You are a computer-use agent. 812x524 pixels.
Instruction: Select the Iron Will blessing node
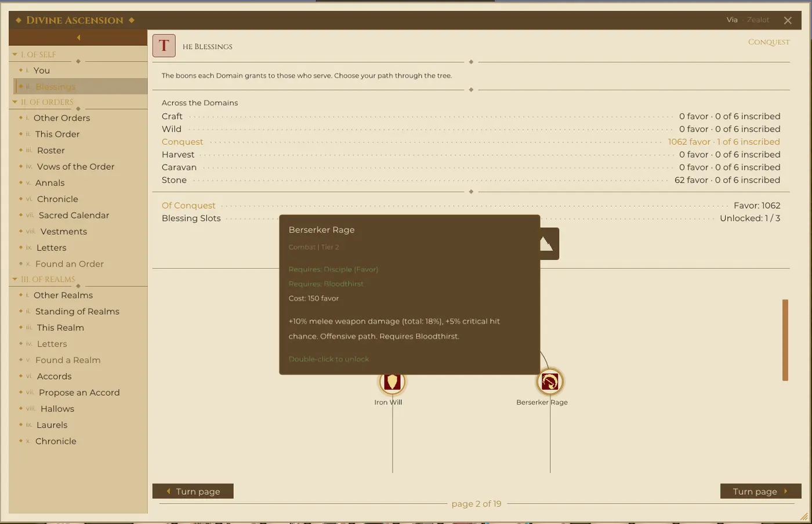click(393, 381)
